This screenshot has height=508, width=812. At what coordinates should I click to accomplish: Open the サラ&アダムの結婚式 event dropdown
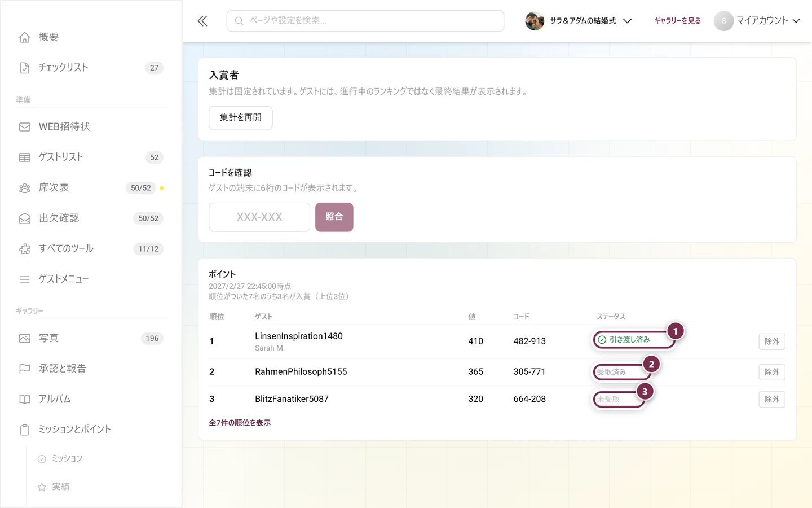(579, 21)
